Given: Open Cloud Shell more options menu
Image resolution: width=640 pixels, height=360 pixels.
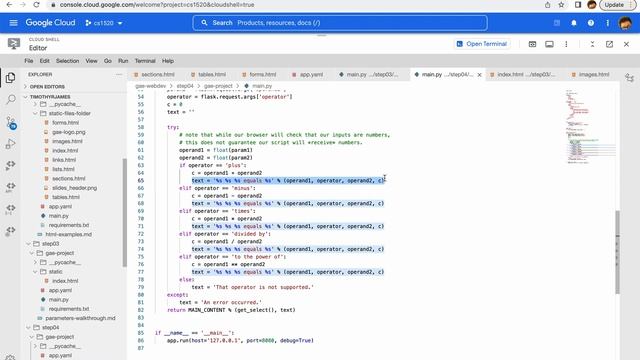Looking at the screenshot, I should point(566,44).
